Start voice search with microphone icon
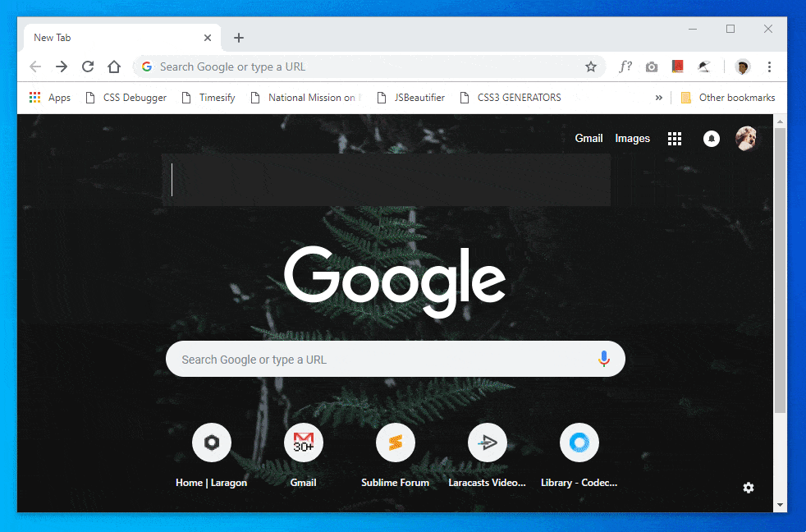 [604, 359]
